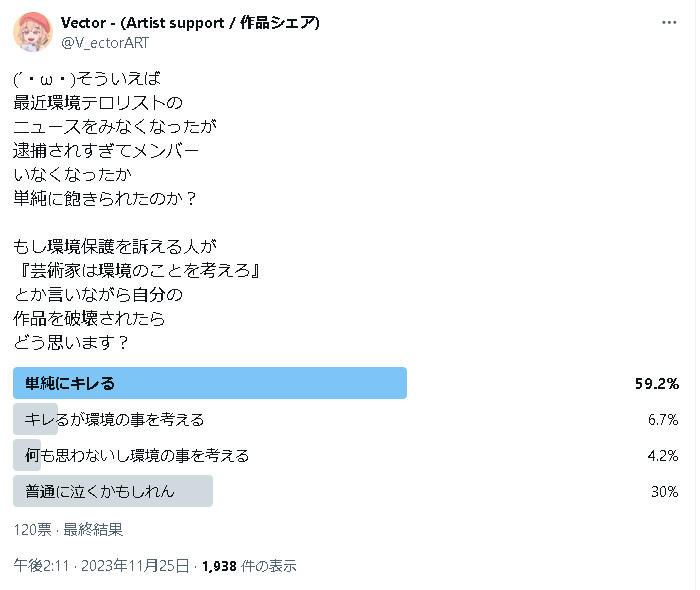
Task: Click the 『芸術家は環境のことを考えろ』 quoted text
Action: pyautogui.click(x=136, y=270)
